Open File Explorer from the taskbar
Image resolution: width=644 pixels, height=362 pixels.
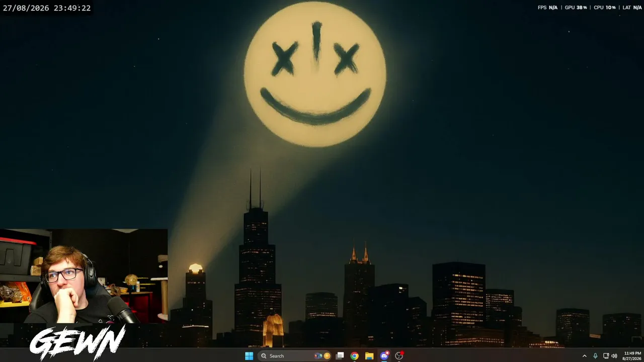tap(369, 356)
